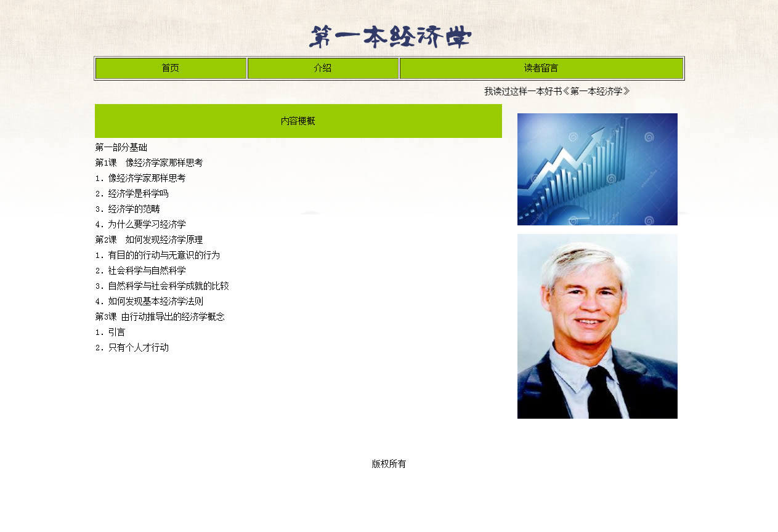Go to the 读者留言 page

pos(541,68)
